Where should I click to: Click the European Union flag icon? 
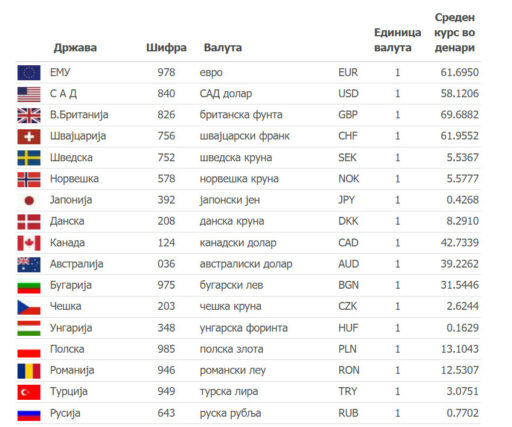(29, 73)
